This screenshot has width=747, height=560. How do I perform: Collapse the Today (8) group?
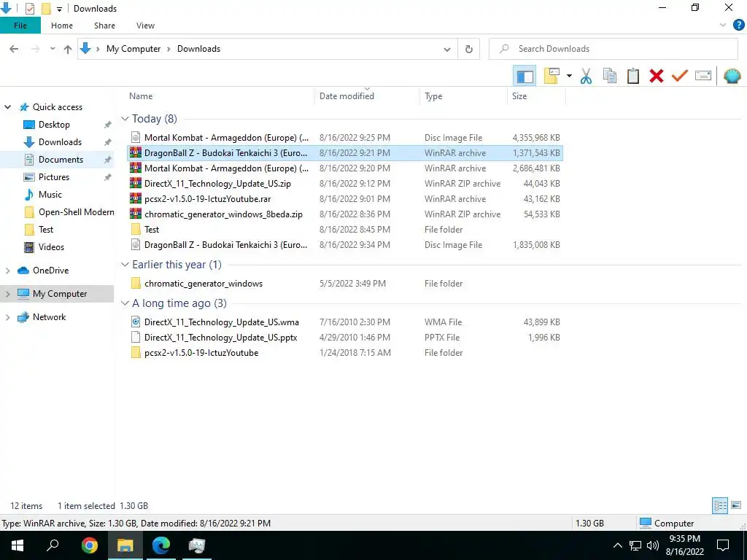tap(125, 119)
